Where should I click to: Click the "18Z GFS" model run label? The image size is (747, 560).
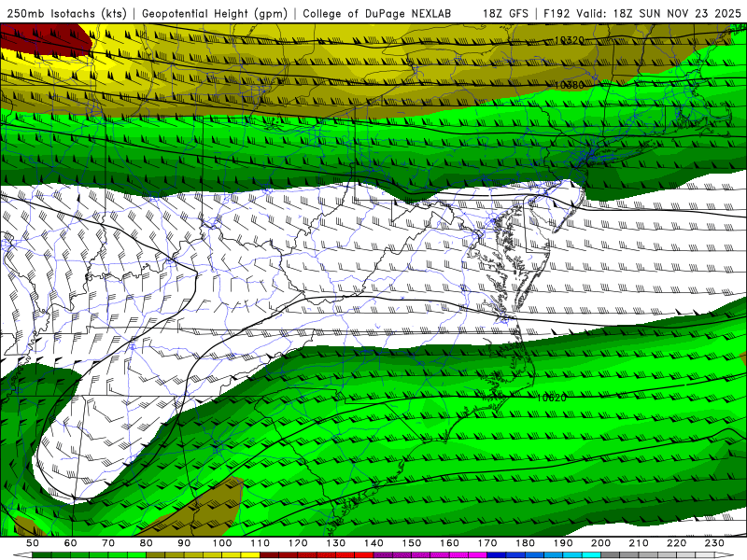coord(505,14)
